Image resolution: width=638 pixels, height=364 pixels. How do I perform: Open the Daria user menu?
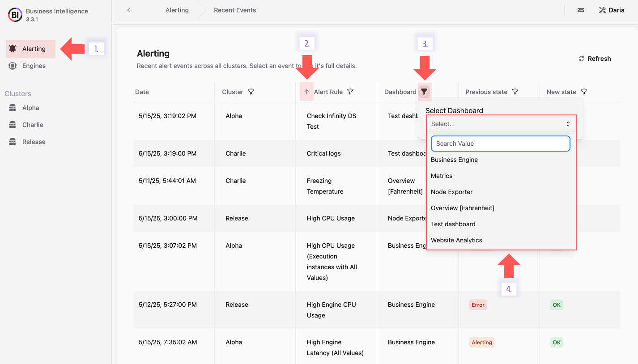tap(612, 10)
